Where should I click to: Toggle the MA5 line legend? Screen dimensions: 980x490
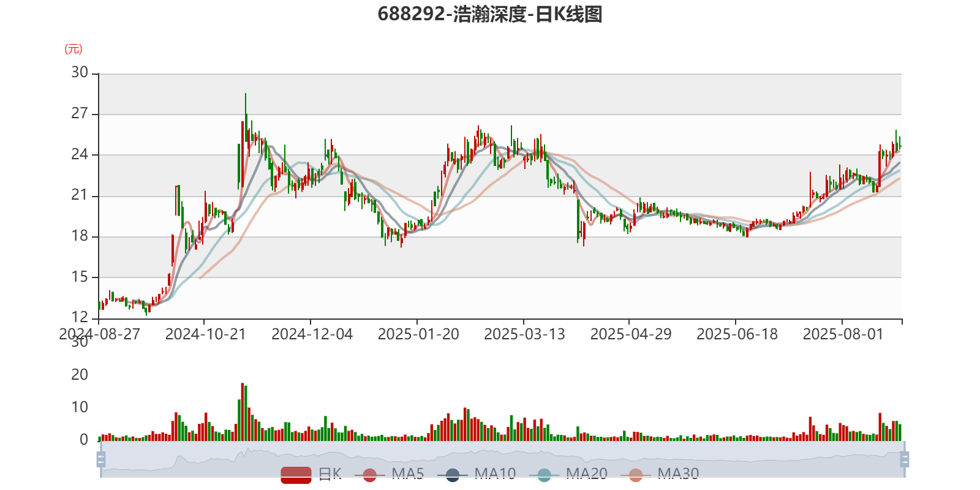click(x=389, y=474)
